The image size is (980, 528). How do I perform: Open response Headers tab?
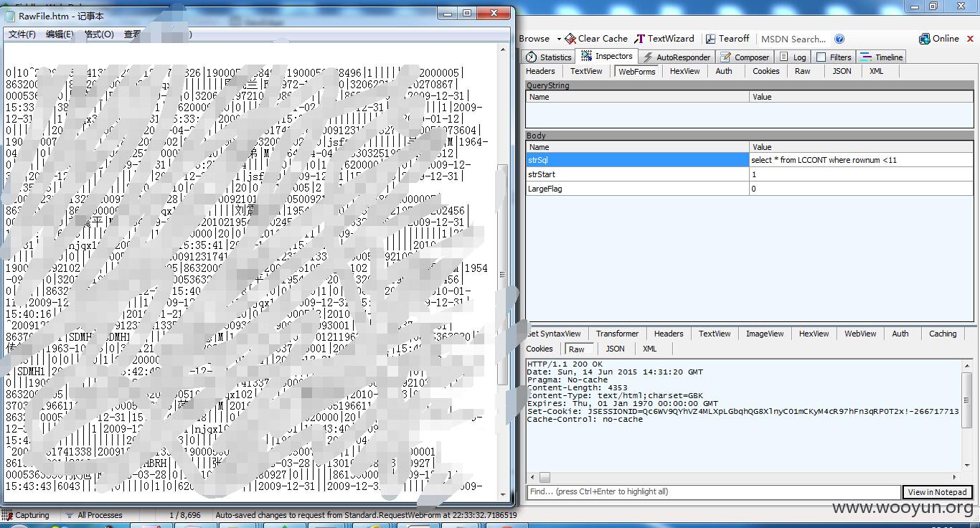click(669, 334)
